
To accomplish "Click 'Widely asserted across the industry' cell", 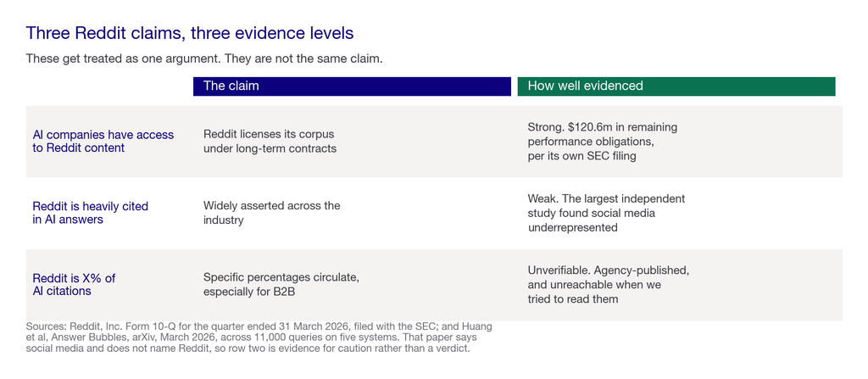I will 271,213.
